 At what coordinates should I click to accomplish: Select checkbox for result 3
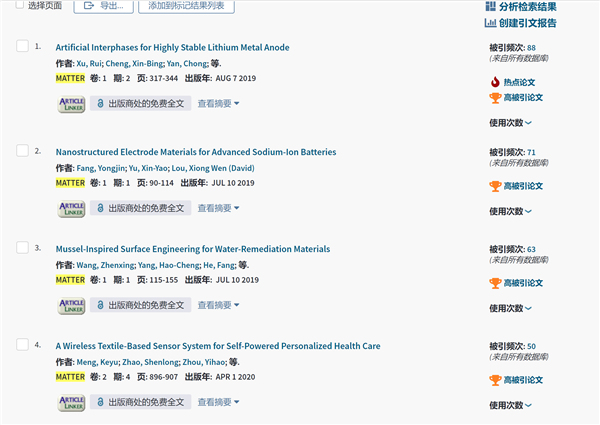click(x=23, y=249)
